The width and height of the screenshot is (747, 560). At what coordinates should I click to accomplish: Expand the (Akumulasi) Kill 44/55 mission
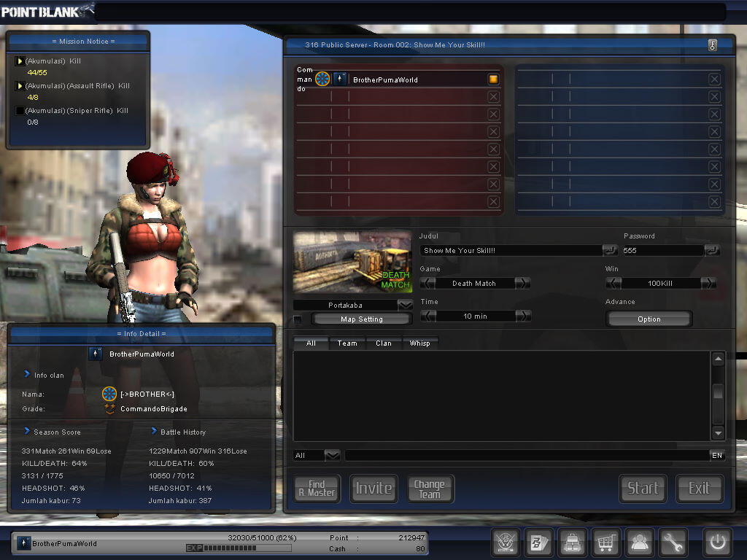[x=20, y=61]
